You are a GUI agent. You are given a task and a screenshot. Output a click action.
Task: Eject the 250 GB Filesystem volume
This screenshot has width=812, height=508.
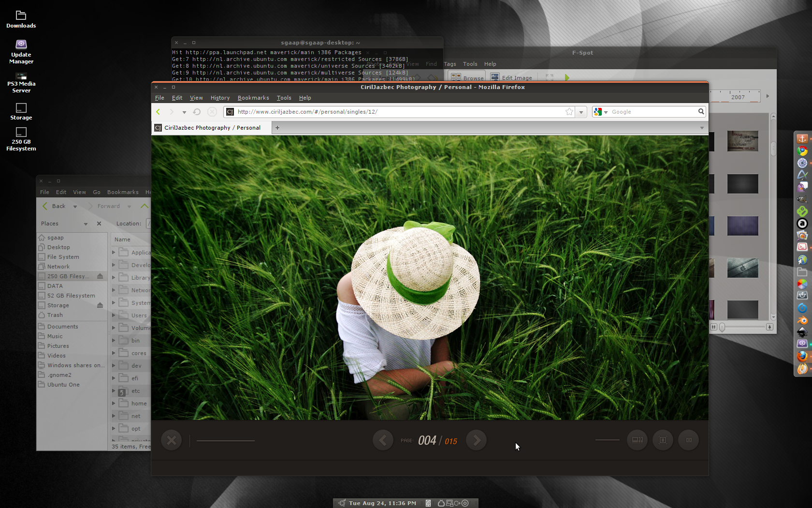100,276
